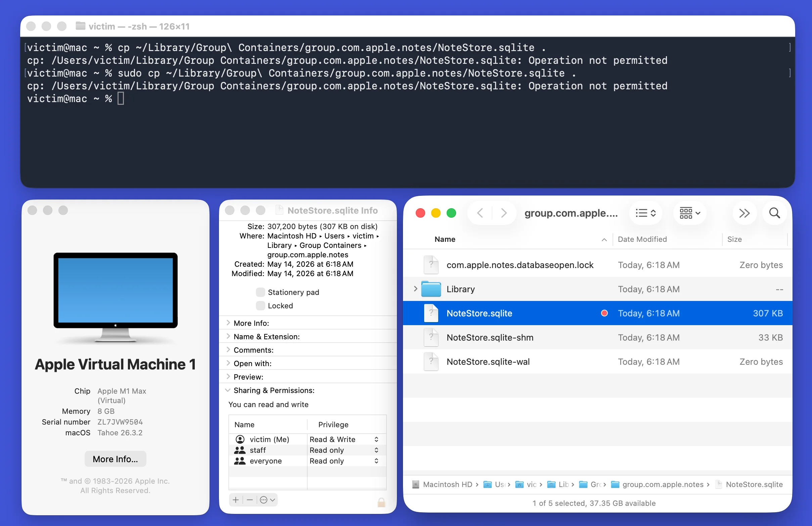812x526 pixels.
Task: Open Finder search magnifier
Action: tap(774, 213)
